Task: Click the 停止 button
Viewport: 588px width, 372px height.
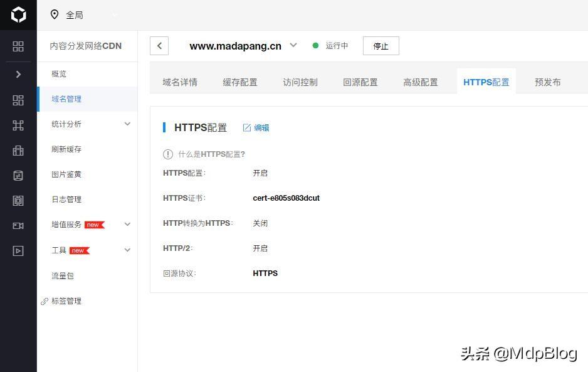Action: click(381, 46)
